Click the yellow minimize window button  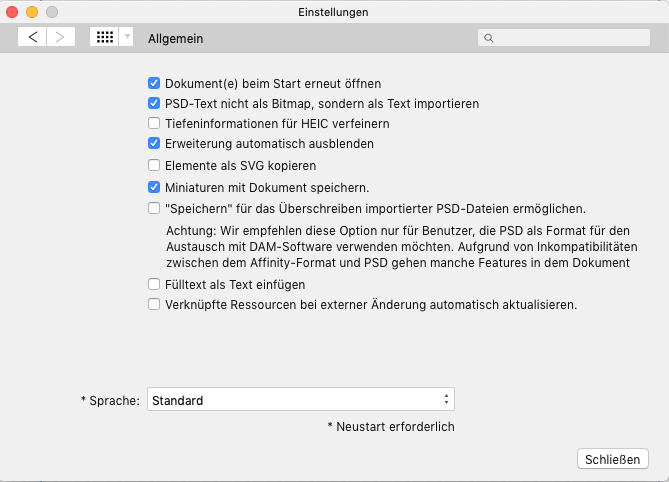tap(32, 12)
